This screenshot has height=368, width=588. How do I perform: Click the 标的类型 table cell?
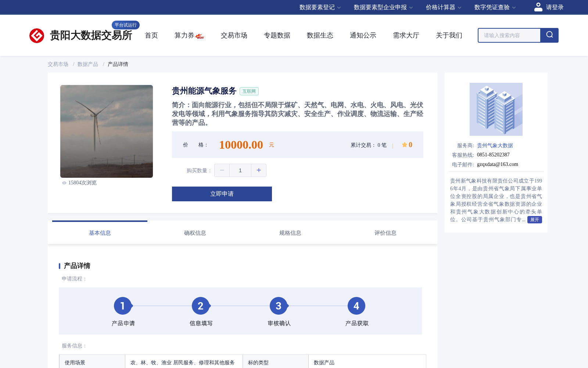[x=276, y=362]
